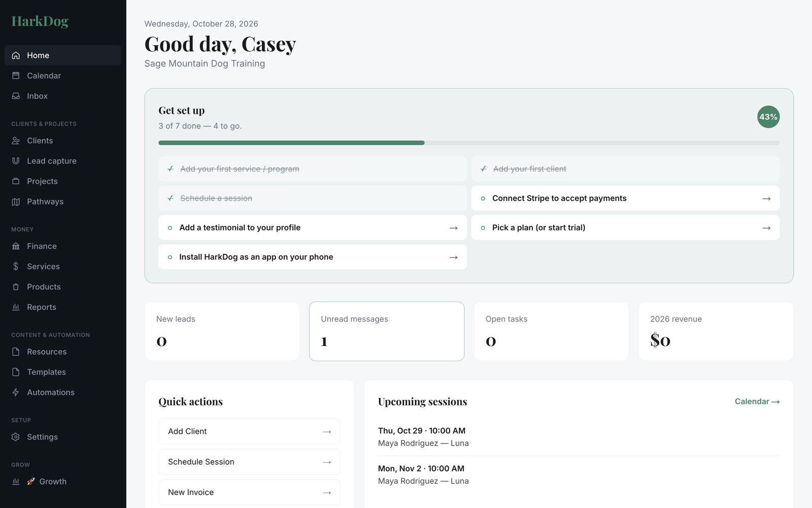Click the Products bag icon
Viewport: 812px width, 508px height.
[x=16, y=287]
